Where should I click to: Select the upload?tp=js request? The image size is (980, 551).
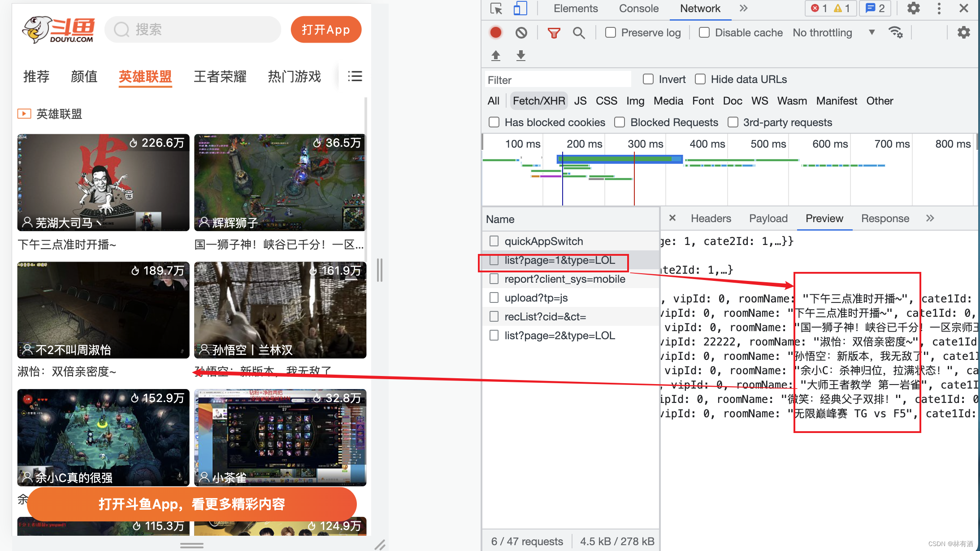click(570, 298)
